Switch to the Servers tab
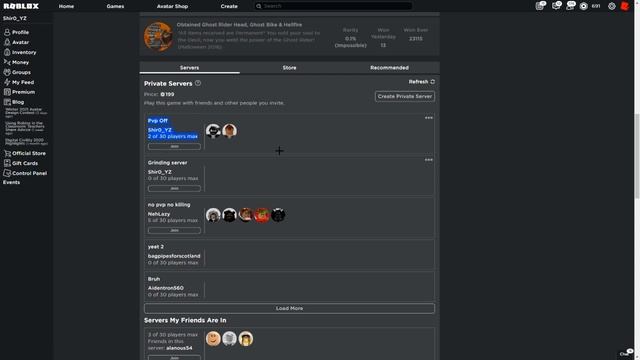Screen dimensions: 640x360 189,68
